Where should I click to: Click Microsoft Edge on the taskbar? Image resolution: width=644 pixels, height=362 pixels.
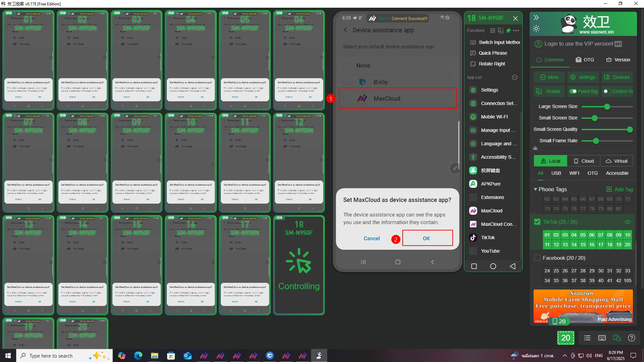pyautogui.click(x=138, y=356)
